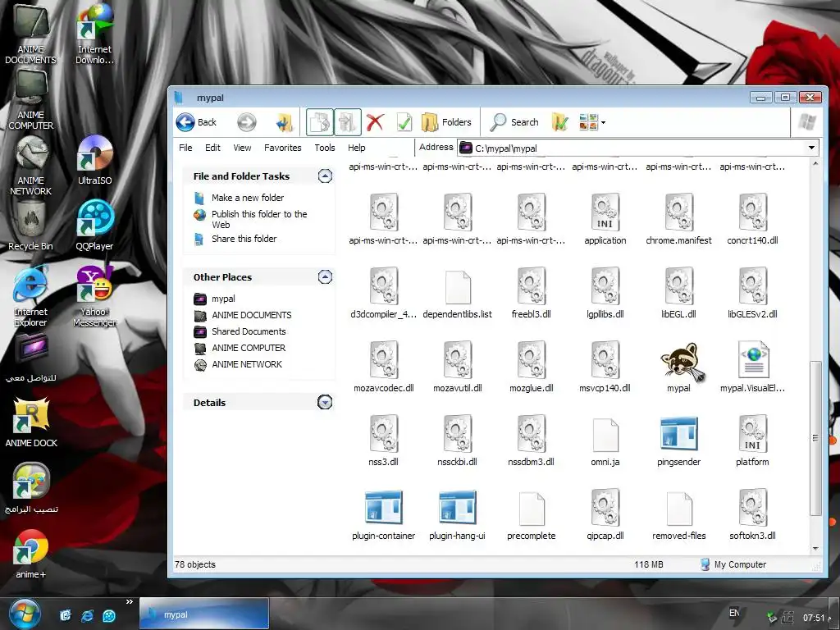Viewport: 840px width, 630px height.
Task: Open mypal under Other Places
Action: [223, 299]
